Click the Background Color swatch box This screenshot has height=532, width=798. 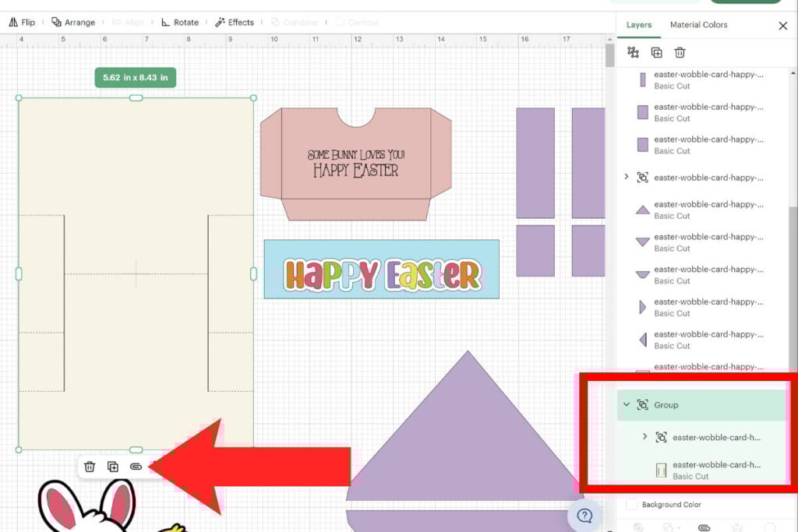632,505
